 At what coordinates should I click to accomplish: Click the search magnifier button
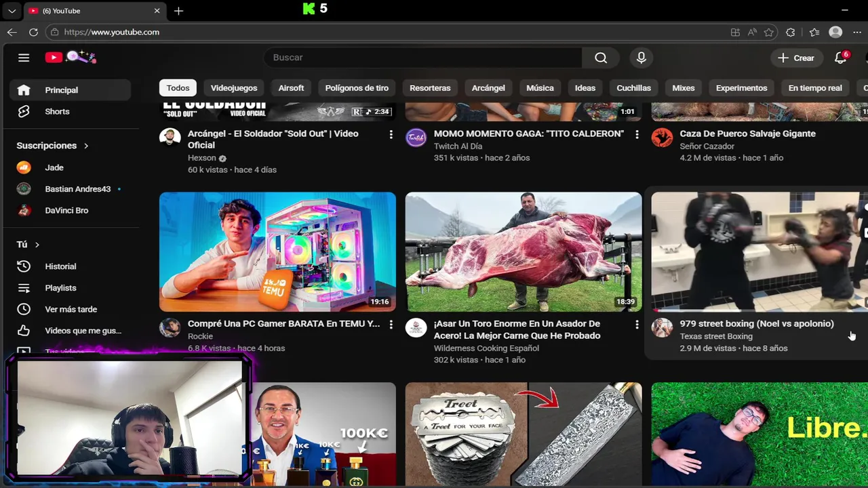601,58
